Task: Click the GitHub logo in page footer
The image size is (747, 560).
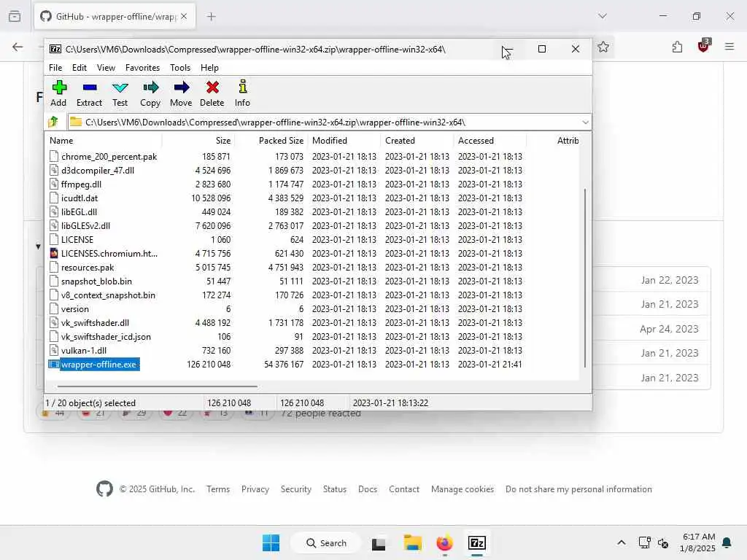Action: [104, 489]
